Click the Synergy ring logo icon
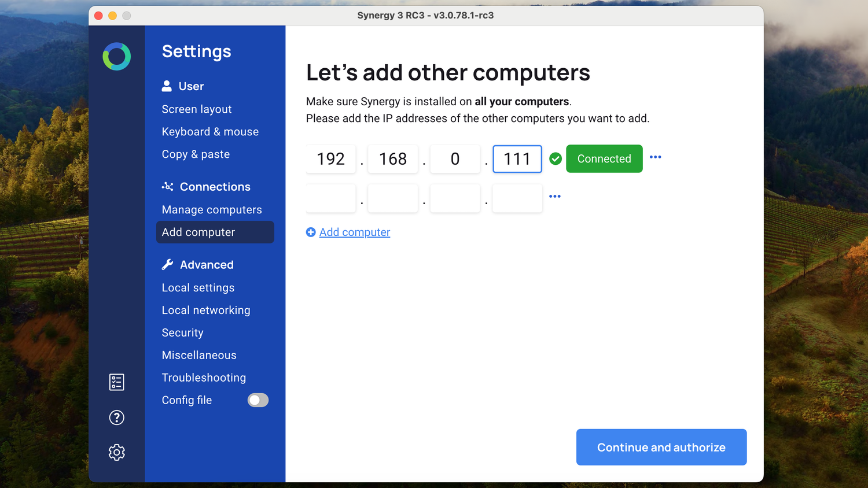Viewport: 868px width, 488px height. [117, 57]
